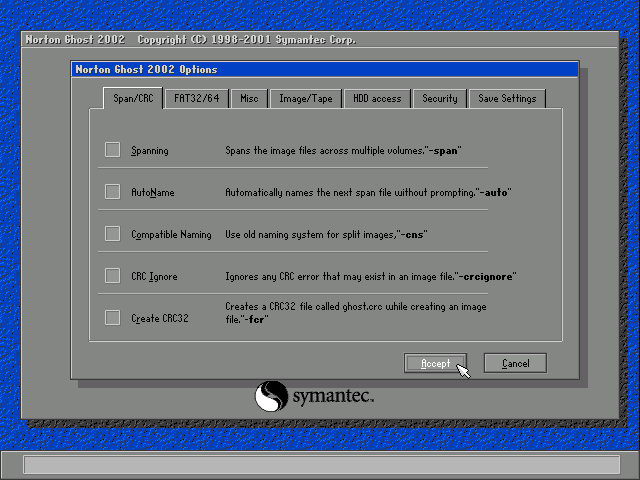Switch to the HDD access tab
This screenshot has height=480, width=640.
377,98
